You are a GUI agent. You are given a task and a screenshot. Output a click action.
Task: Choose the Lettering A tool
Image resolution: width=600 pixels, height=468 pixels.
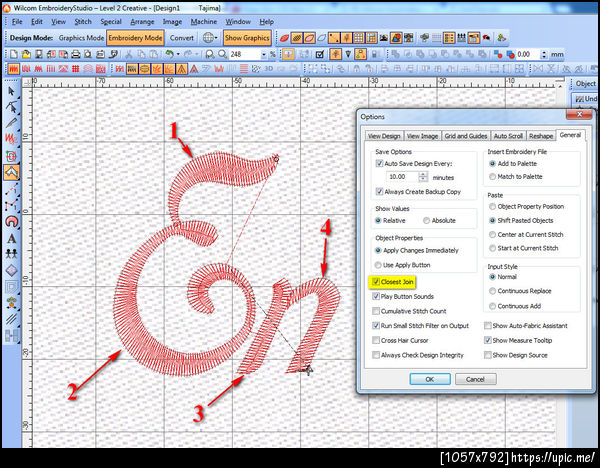pos(11,238)
